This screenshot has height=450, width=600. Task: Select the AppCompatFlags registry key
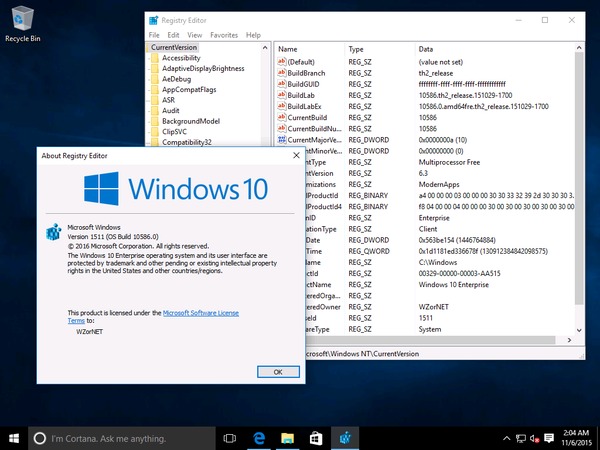pyautogui.click(x=191, y=88)
